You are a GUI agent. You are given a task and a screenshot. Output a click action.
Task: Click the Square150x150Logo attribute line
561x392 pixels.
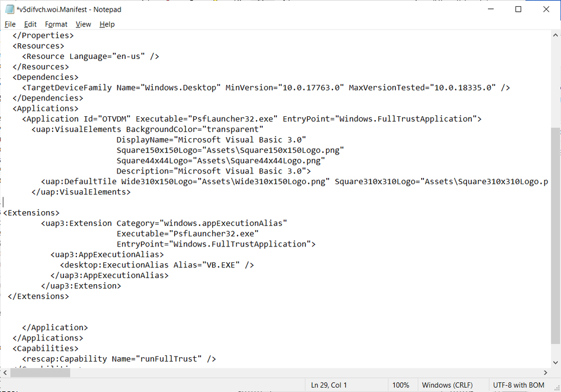tap(230, 150)
